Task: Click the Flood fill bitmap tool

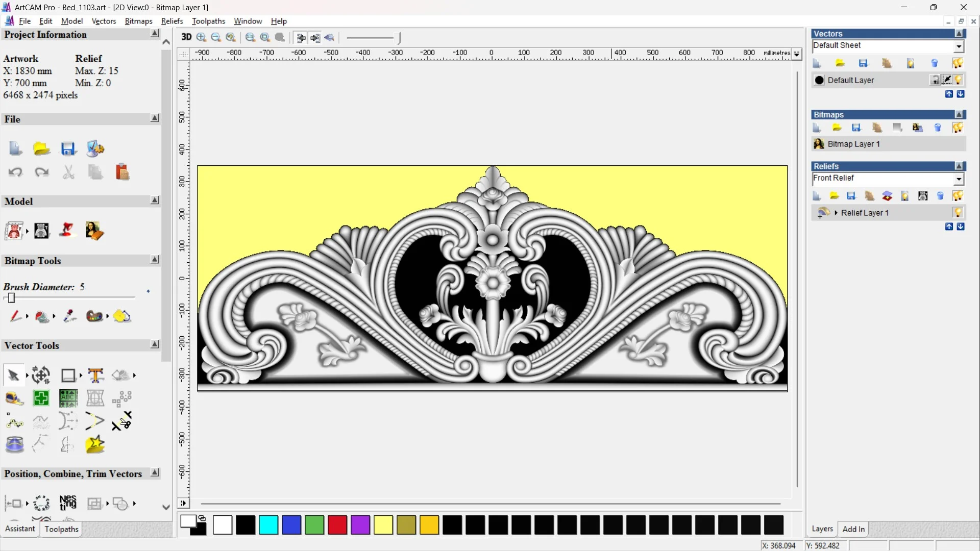Action: [42, 316]
